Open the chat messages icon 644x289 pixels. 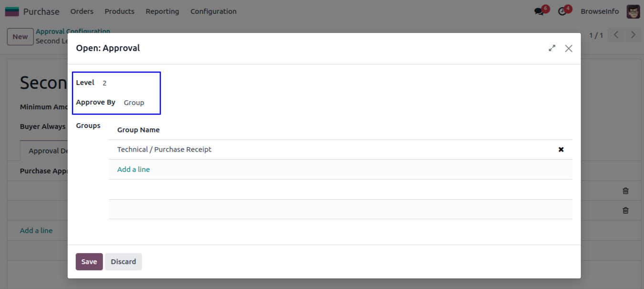(x=539, y=11)
